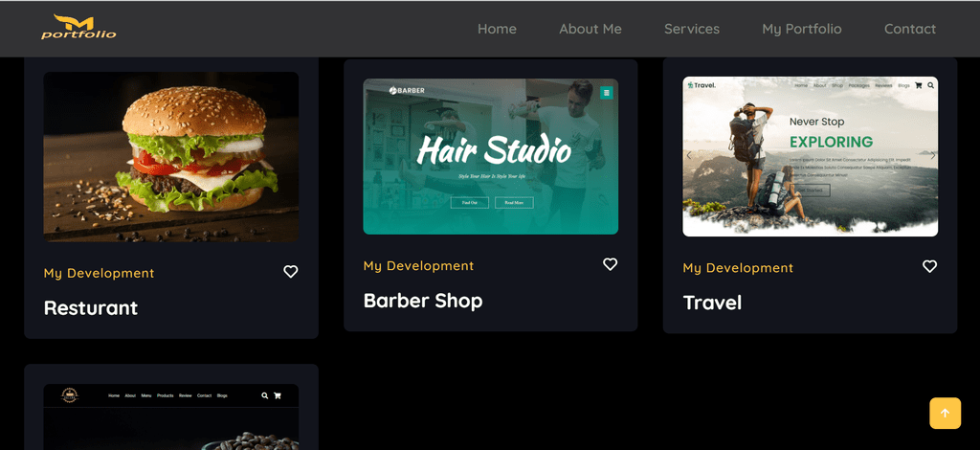Like the Barber Shop heart icon
This screenshot has width=980, height=450.
610,264
